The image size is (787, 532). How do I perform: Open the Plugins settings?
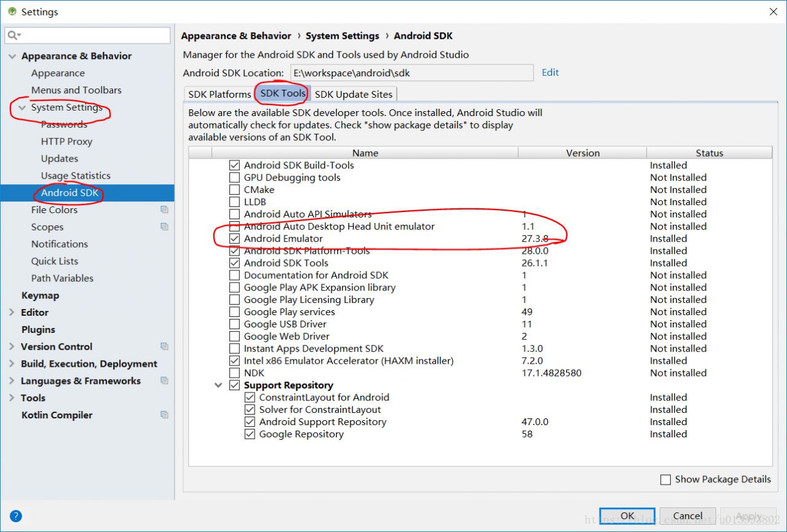tap(38, 329)
